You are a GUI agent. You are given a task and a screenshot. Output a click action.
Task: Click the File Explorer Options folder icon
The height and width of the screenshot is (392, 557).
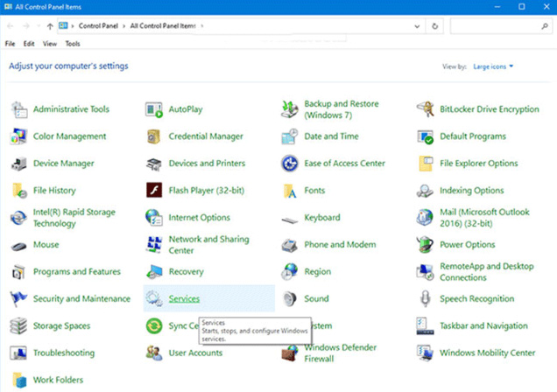(x=426, y=164)
